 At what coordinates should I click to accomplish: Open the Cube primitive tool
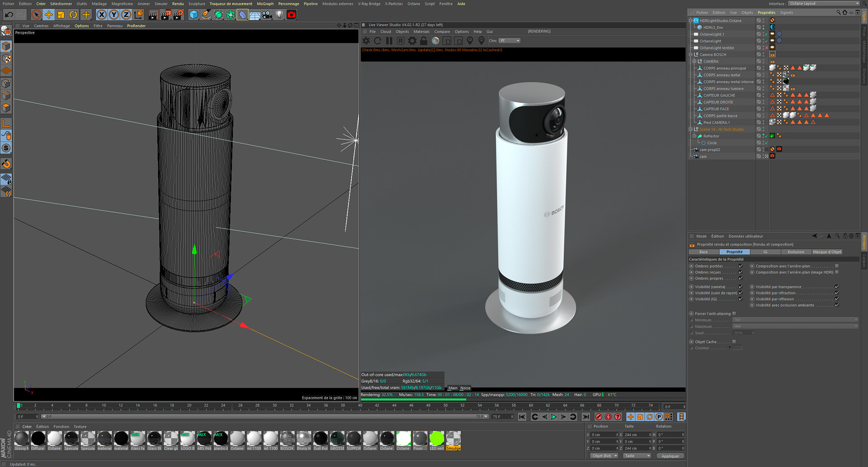coord(194,15)
